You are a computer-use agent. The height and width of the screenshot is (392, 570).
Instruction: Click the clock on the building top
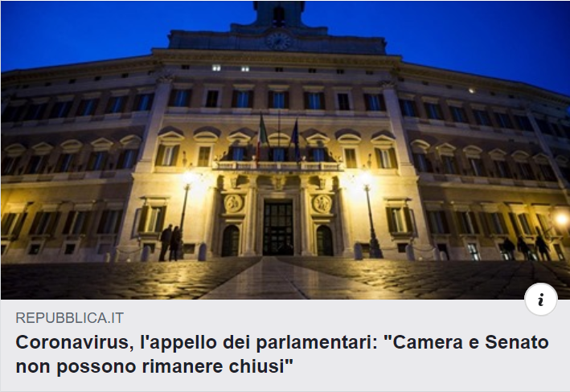[x=278, y=41]
